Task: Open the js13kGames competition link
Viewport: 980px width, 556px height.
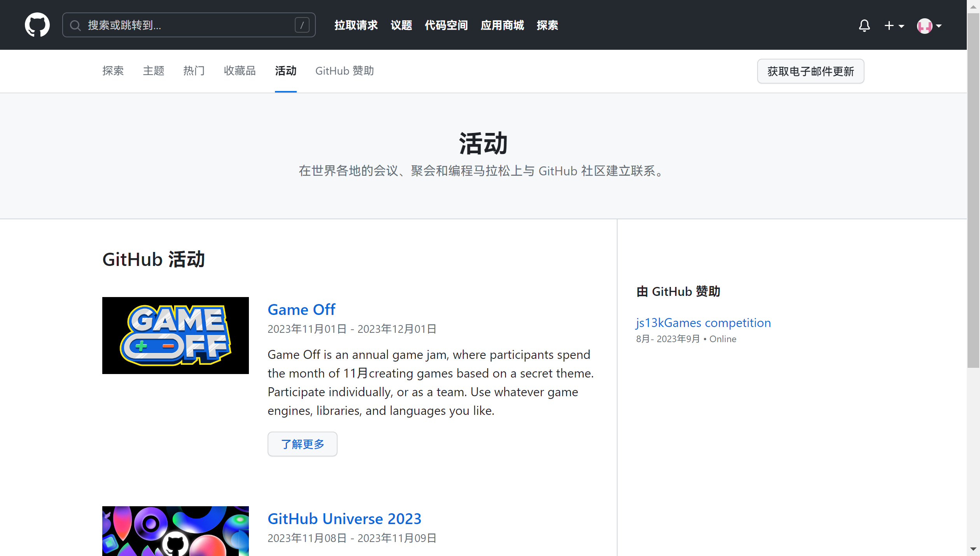Action: pyautogui.click(x=702, y=323)
